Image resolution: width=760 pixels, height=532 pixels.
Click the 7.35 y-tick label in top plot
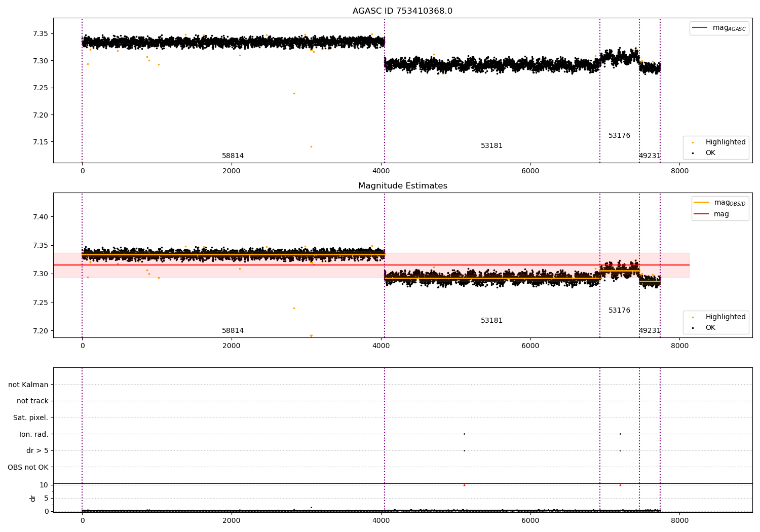click(40, 34)
